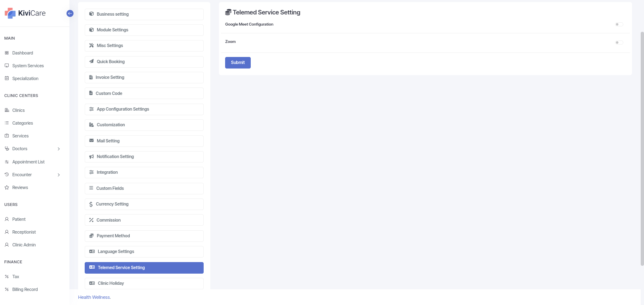Image resolution: width=644 pixels, height=305 pixels.
Task: Open Integration settings tab
Action: tap(144, 172)
